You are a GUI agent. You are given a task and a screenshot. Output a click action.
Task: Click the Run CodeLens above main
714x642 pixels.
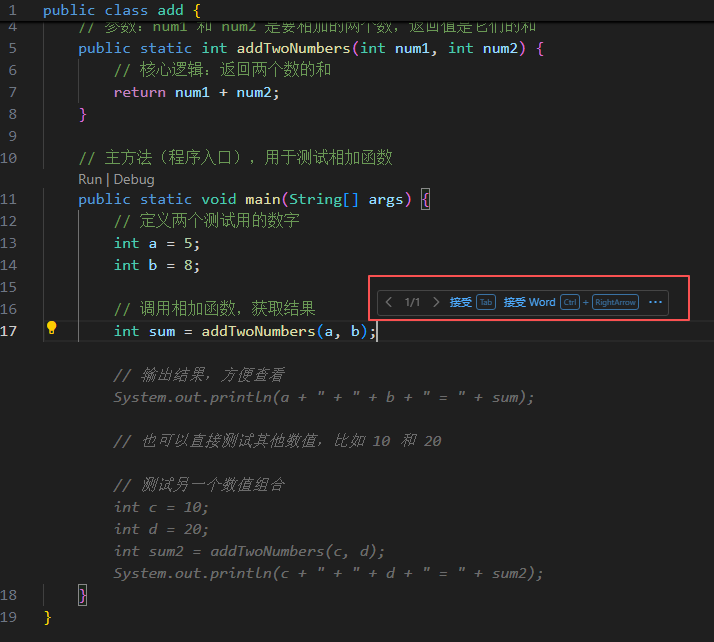[x=89, y=179]
